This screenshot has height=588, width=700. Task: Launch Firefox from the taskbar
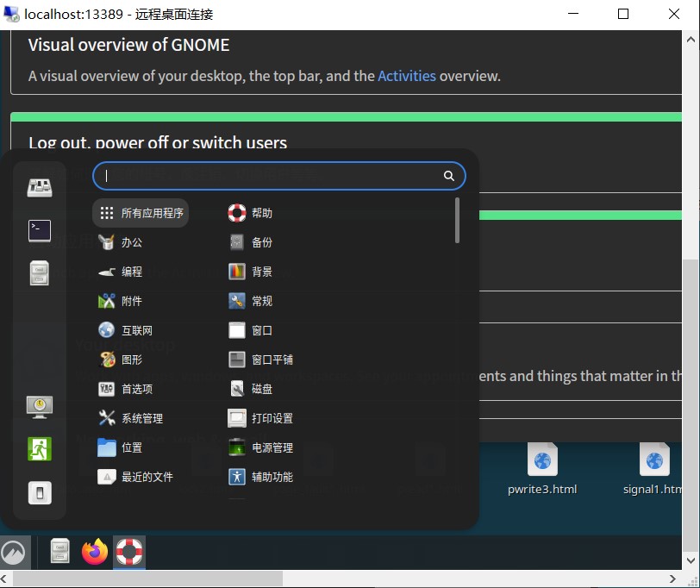(x=95, y=552)
